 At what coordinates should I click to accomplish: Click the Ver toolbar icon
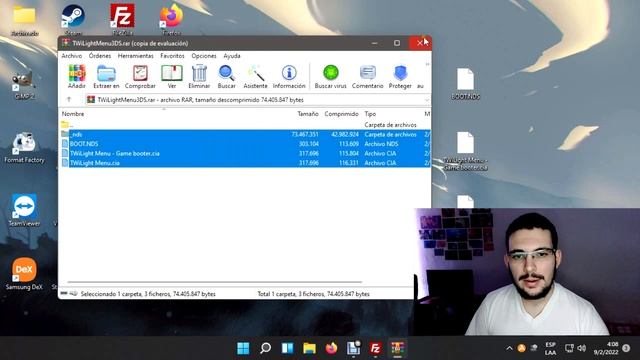point(172,77)
